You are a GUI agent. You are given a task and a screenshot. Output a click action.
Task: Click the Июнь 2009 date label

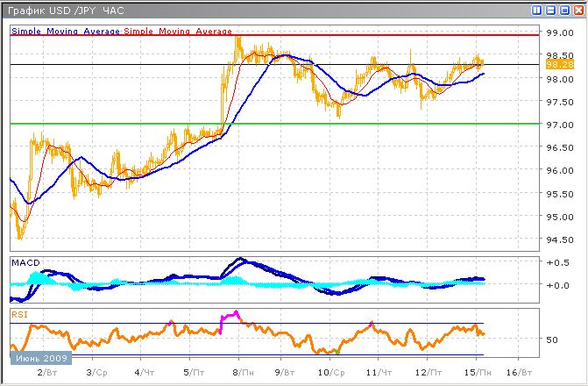coord(40,358)
